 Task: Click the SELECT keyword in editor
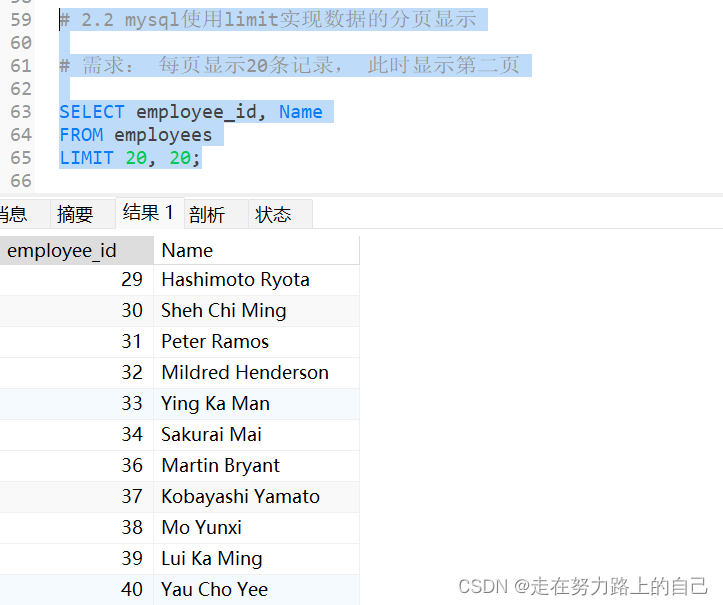(92, 112)
